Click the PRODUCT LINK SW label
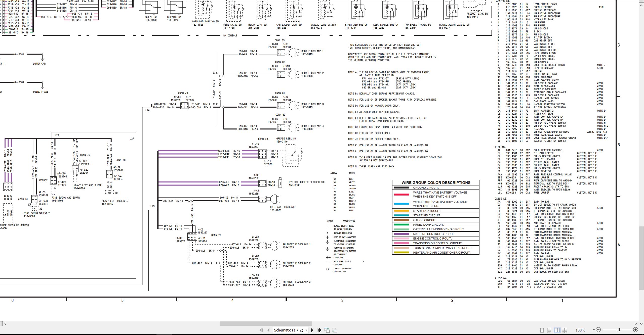The width and height of the screenshot is (644, 335). tap(477, 14)
